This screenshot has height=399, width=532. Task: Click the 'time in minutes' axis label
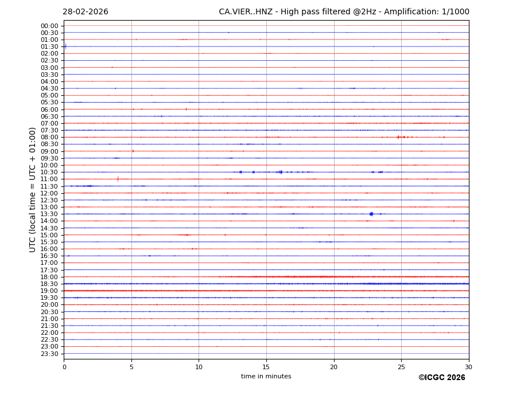pos(266,377)
